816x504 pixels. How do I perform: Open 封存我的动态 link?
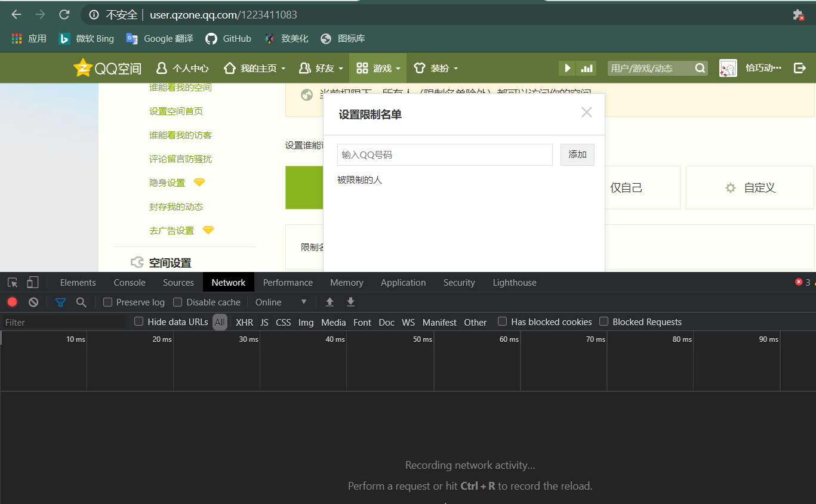176,207
